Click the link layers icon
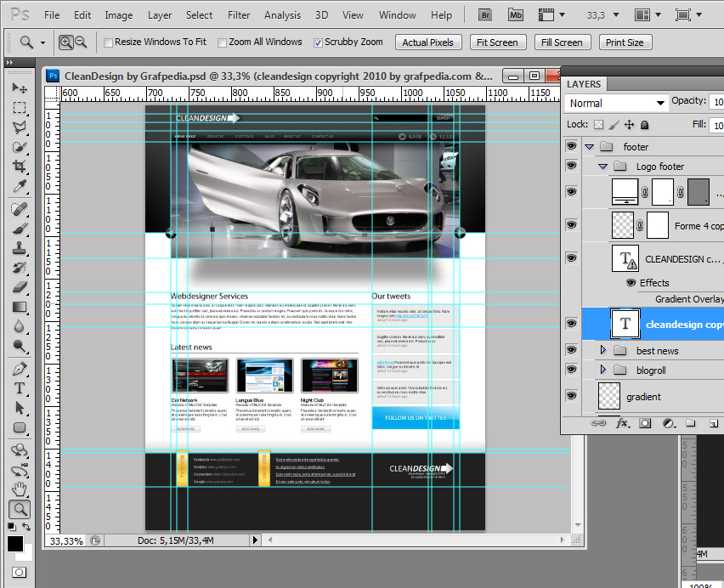Viewport: 724px width, 588px height. (598, 423)
